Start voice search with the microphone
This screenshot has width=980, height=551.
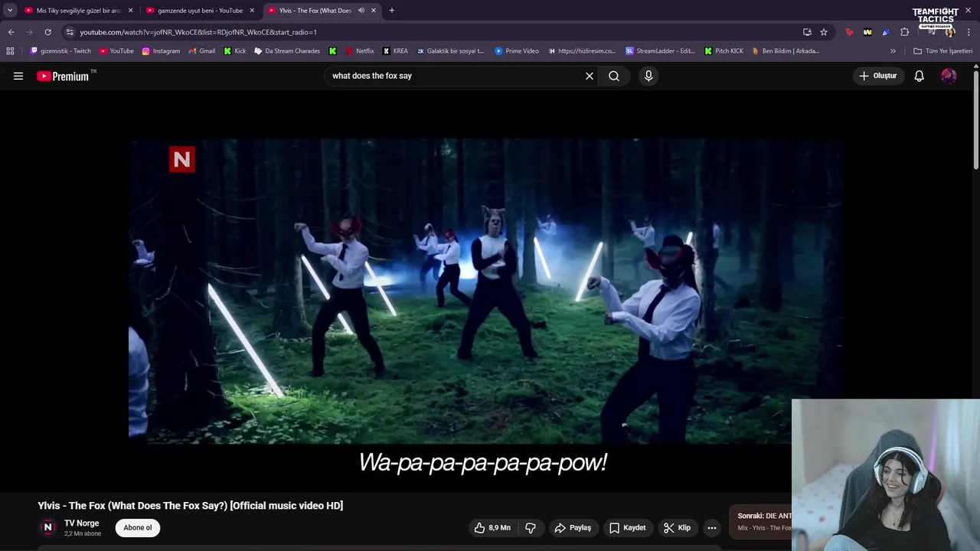(648, 76)
